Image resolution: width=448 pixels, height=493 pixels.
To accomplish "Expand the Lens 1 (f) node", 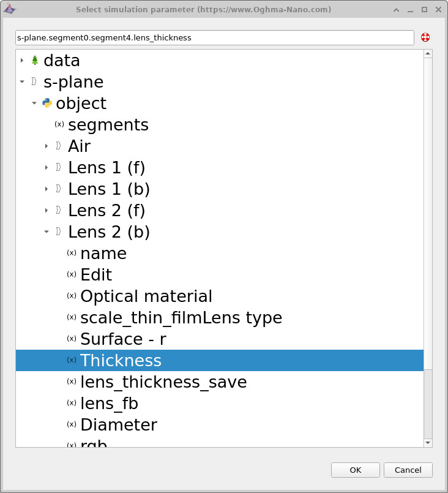I will (47, 167).
